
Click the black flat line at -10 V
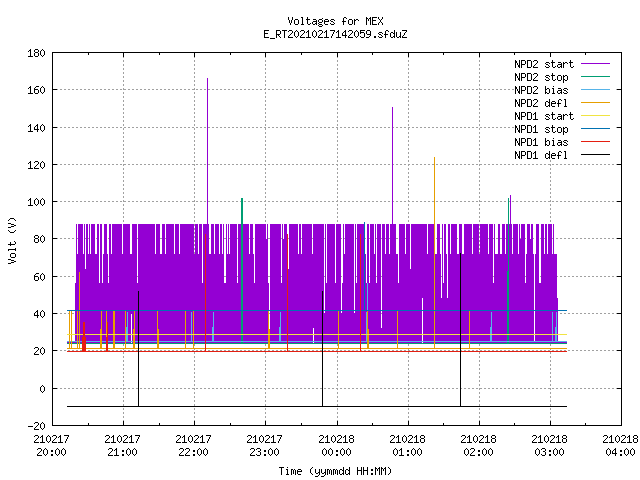point(317,407)
